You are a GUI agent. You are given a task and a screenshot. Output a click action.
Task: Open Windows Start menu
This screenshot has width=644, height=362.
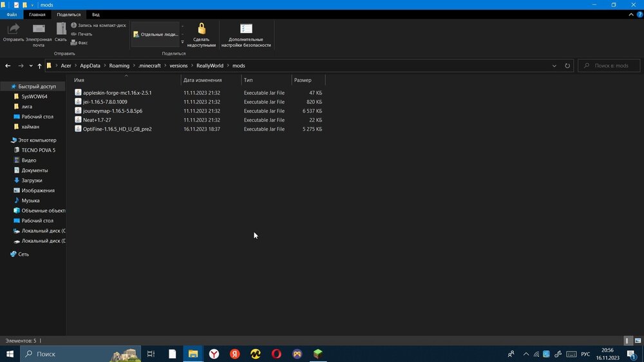pos(10,354)
